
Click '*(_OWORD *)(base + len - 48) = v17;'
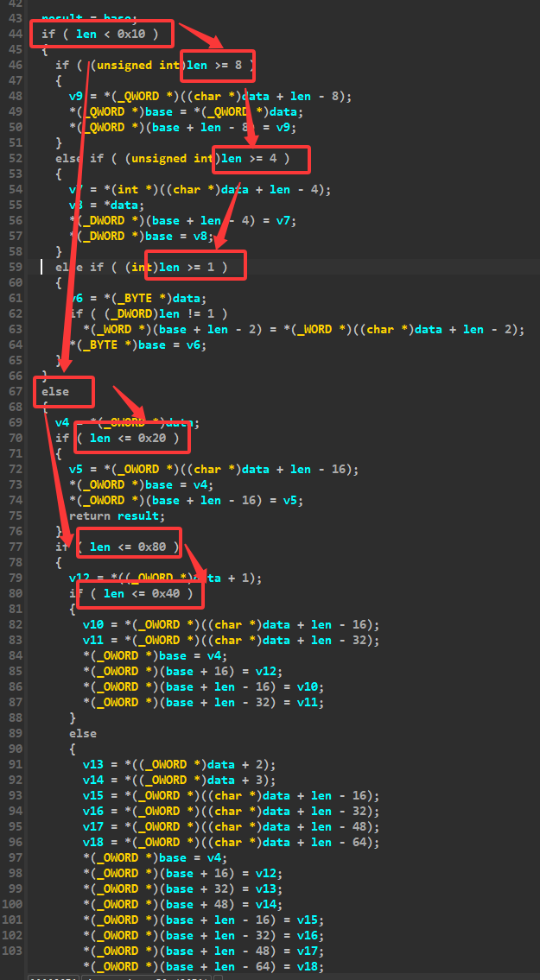[203, 952]
